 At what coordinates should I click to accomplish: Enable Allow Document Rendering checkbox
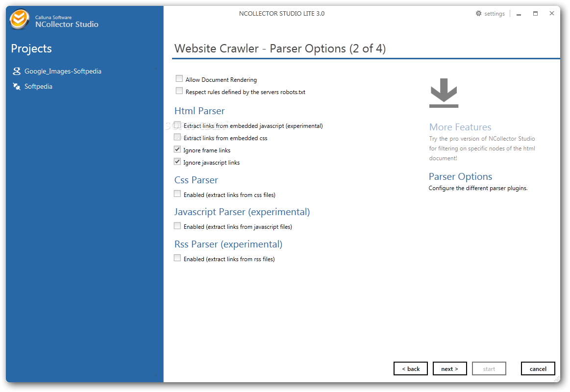[x=179, y=78]
